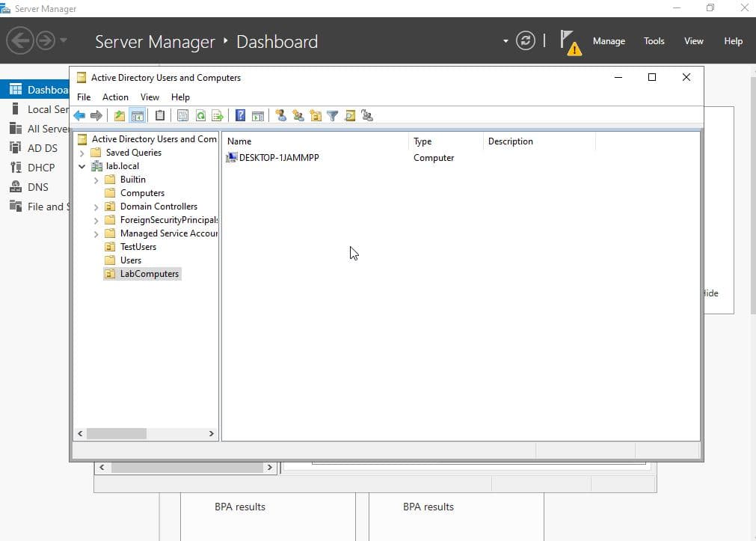Create a new user with toolbar icon
The image size is (756, 541).
(x=281, y=115)
